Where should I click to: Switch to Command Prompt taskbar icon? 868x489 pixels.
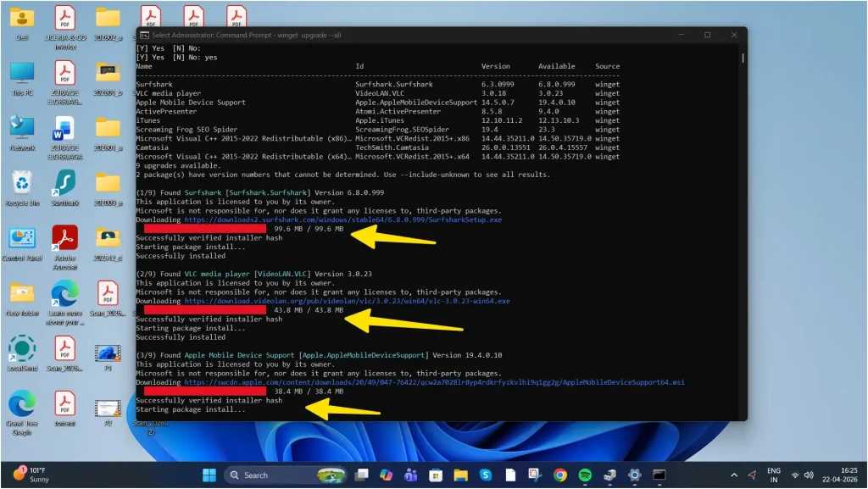[x=659, y=475]
